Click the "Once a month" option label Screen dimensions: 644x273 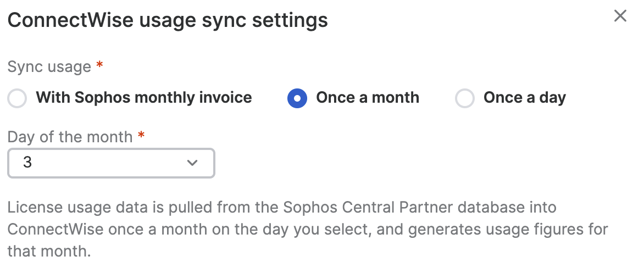pos(367,98)
